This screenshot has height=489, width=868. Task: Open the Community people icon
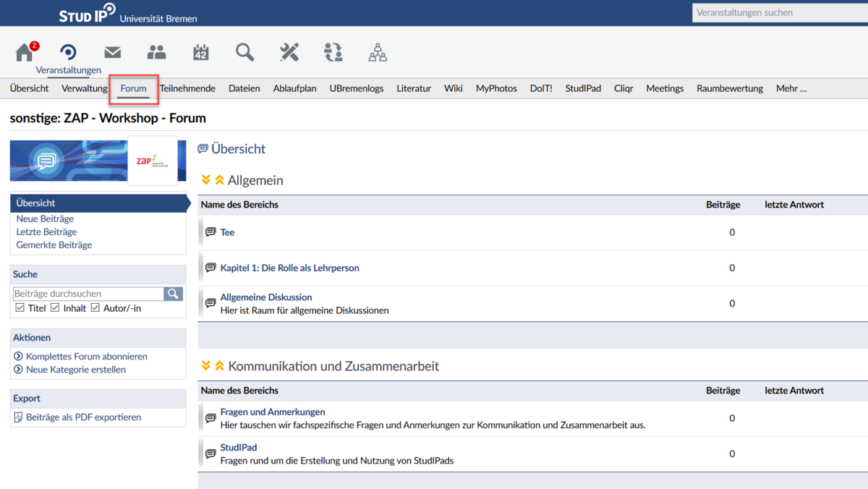point(156,53)
